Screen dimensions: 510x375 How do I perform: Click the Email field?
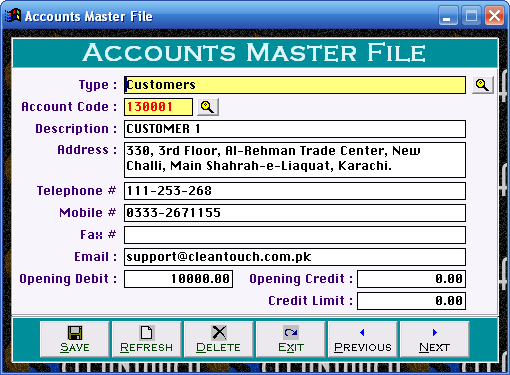tap(295, 257)
